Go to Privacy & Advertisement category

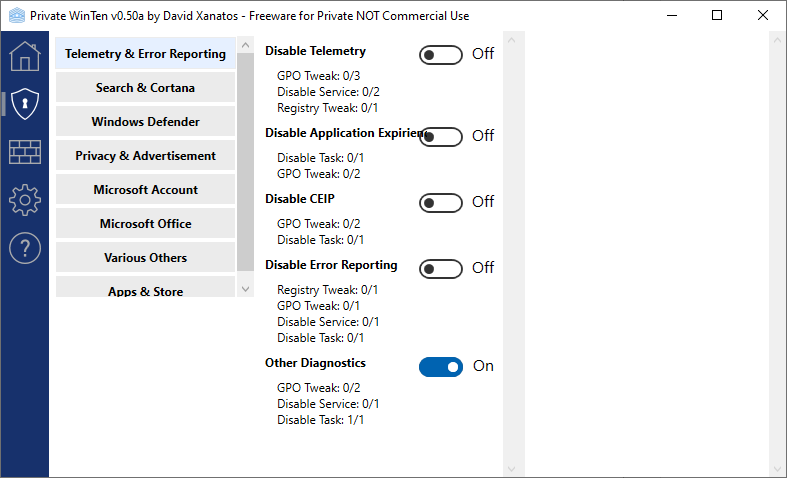146,156
